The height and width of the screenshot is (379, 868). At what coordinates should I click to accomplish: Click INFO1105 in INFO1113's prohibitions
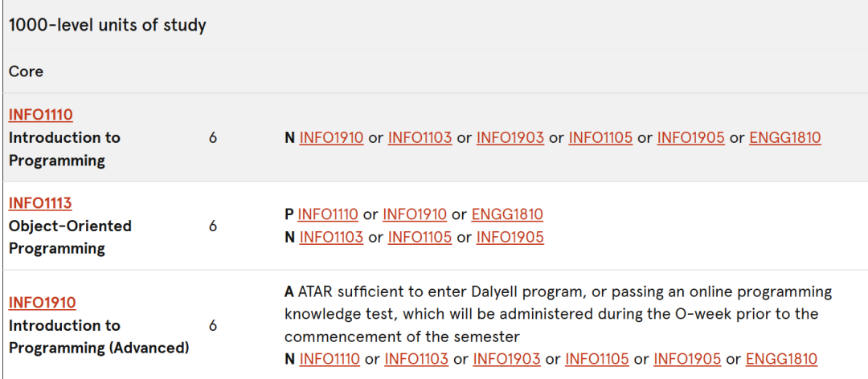click(420, 238)
